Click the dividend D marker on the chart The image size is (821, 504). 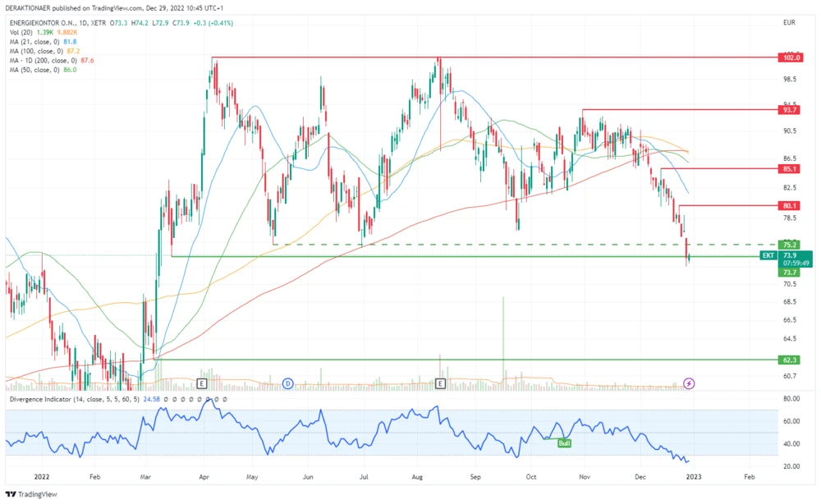288,383
